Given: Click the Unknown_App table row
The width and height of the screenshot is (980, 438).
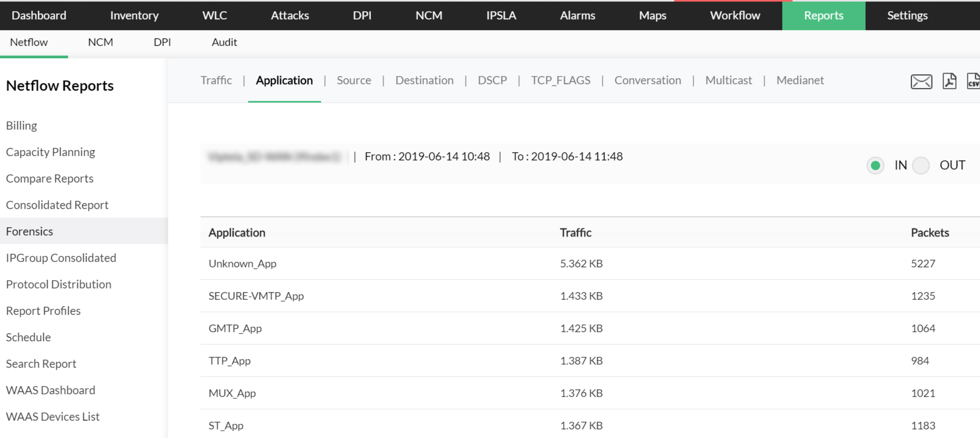Looking at the screenshot, I should (x=242, y=263).
